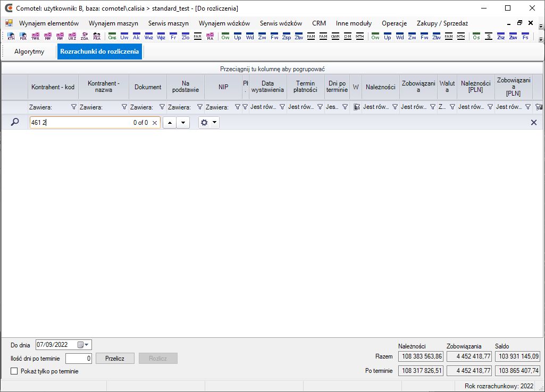The height and width of the screenshot is (392, 545).
Task: Switch to the 'Algorytmy' tab
Action: (29, 52)
